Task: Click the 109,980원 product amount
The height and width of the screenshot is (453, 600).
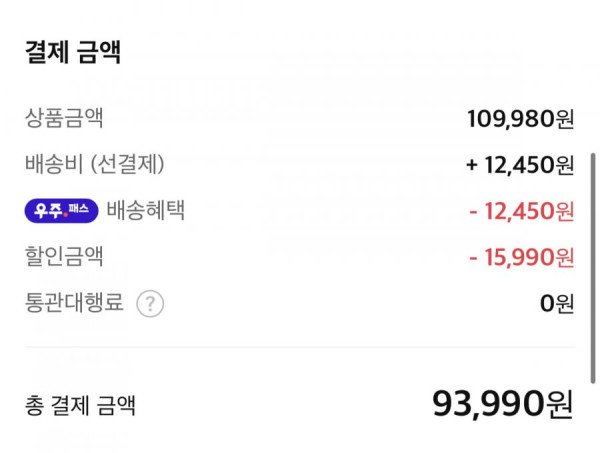Action: click(520, 119)
